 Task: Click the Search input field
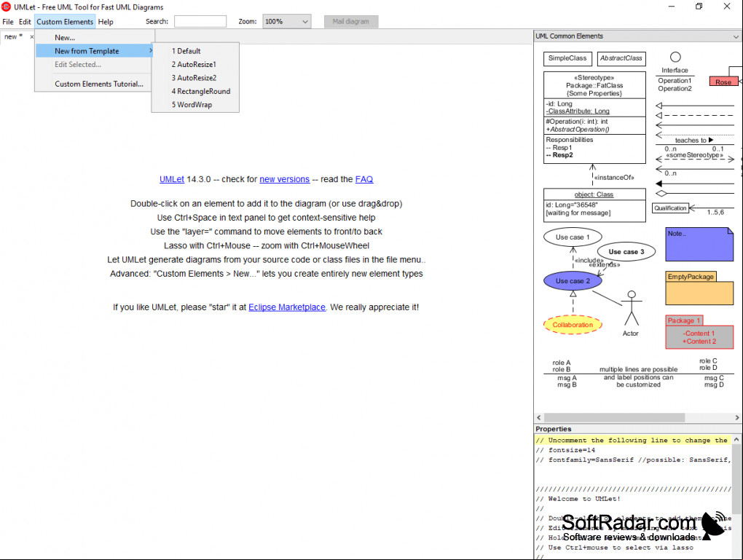click(200, 21)
